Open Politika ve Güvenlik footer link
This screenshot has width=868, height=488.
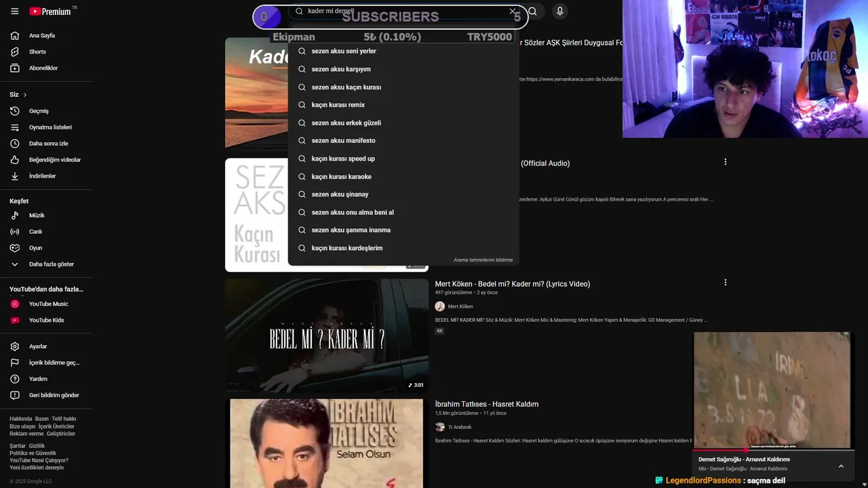33,453
